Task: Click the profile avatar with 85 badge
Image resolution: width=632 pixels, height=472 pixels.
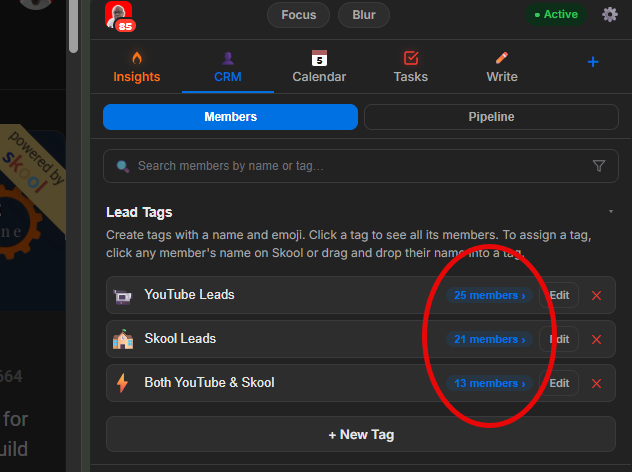Action: point(120,16)
